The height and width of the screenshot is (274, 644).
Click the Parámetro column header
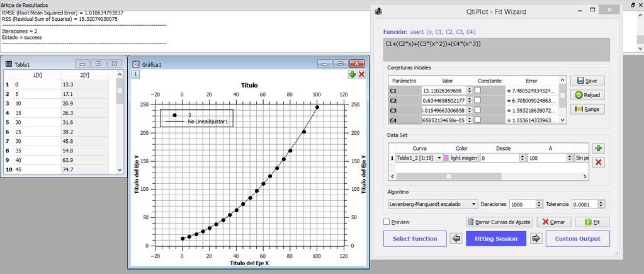[x=404, y=81]
